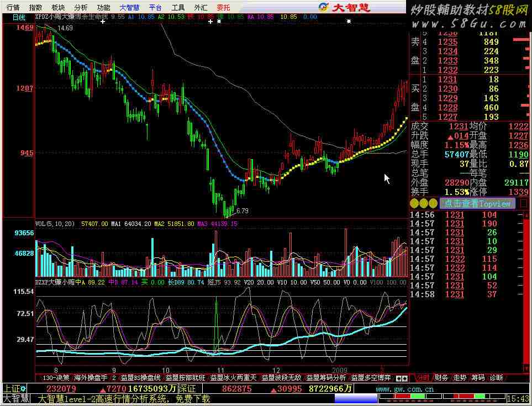Open the 工具 menu
532x406 pixels.
pos(178,7)
